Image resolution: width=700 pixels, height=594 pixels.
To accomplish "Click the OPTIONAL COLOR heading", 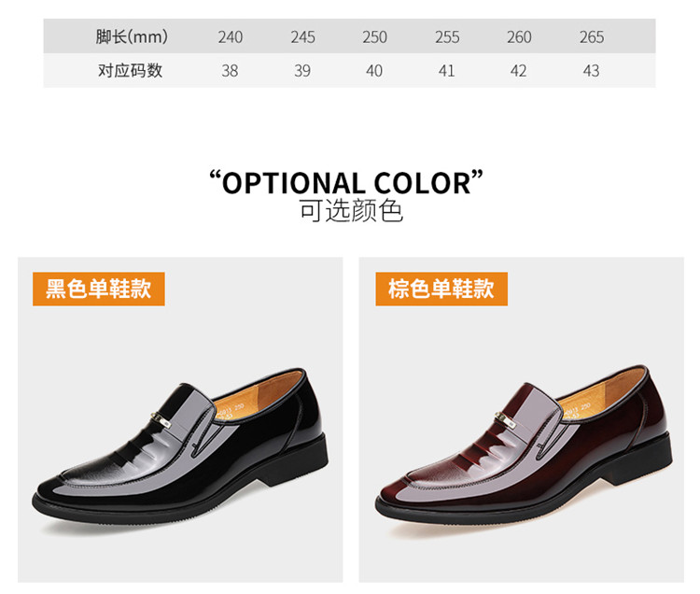I will 346,183.
